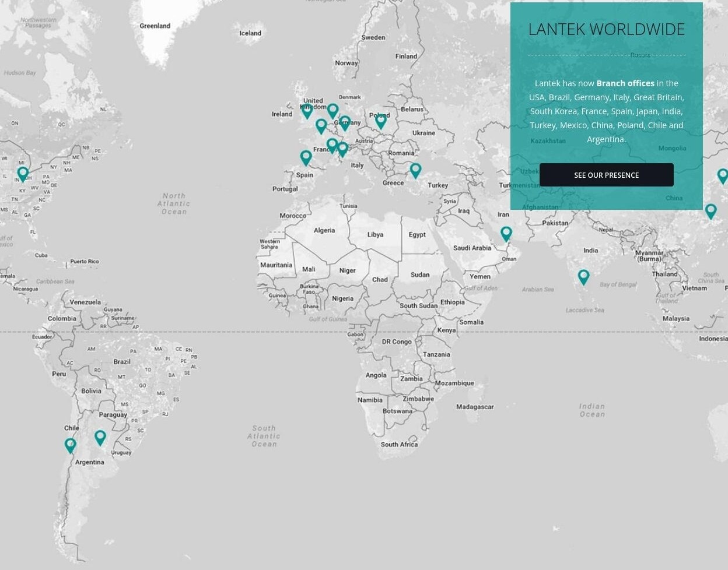Click the North Atlantic Ocean label
Image resolution: width=728 pixels, height=570 pixels.
[x=174, y=204]
